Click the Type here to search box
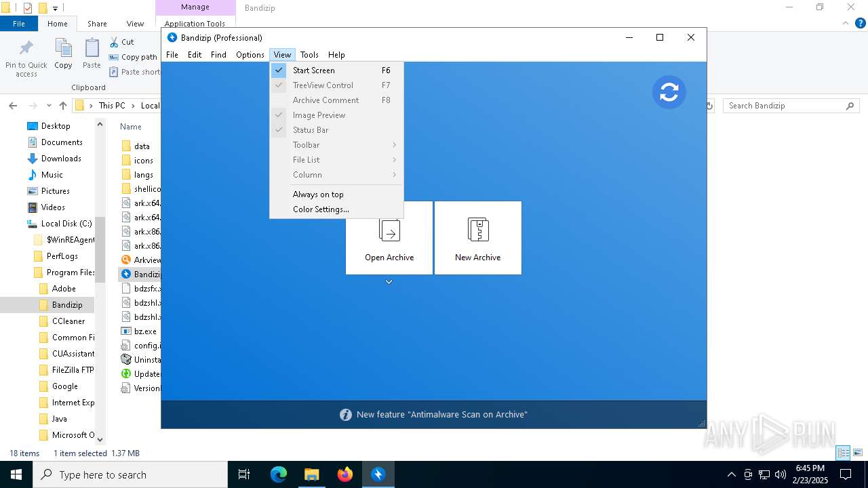 (x=130, y=474)
